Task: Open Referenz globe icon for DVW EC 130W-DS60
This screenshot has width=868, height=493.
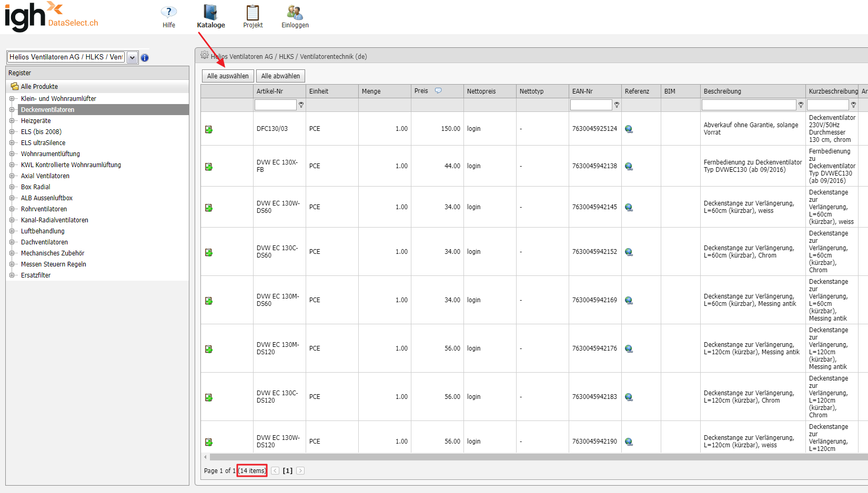Action: pyautogui.click(x=629, y=208)
